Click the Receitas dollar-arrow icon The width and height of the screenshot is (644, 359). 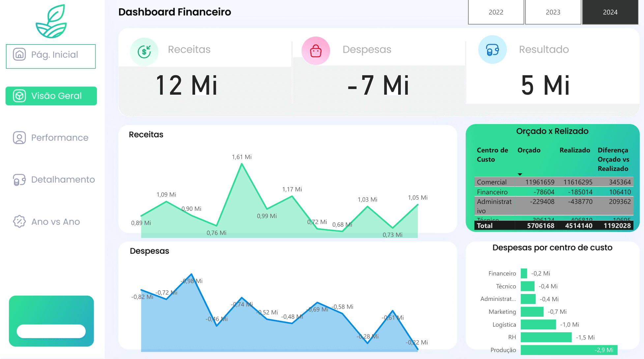pyautogui.click(x=144, y=51)
